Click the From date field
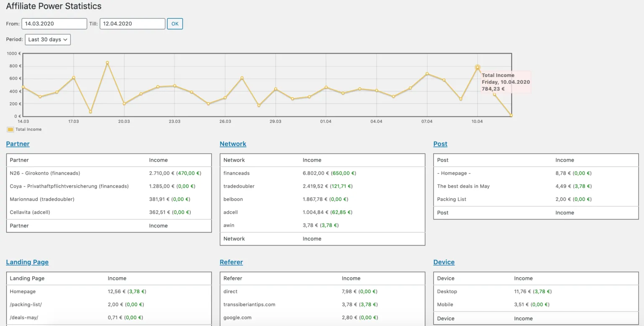The width and height of the screenshot is (644, 326). (x=54, y=24)
